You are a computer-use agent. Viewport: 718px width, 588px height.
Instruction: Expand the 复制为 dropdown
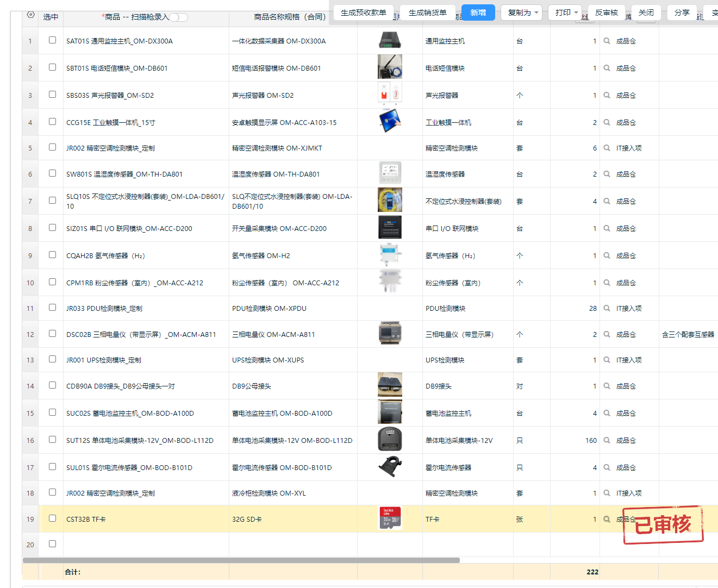(523, 12)
